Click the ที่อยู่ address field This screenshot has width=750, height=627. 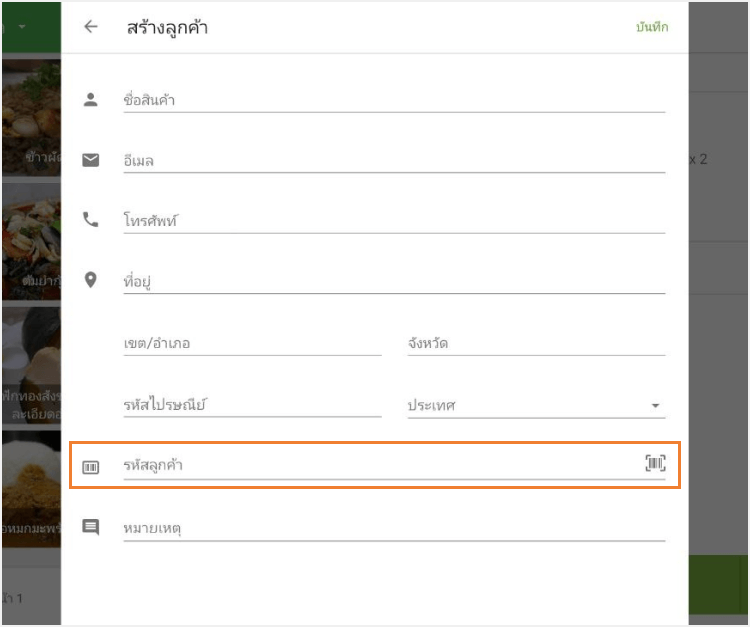tap(394, 282)
